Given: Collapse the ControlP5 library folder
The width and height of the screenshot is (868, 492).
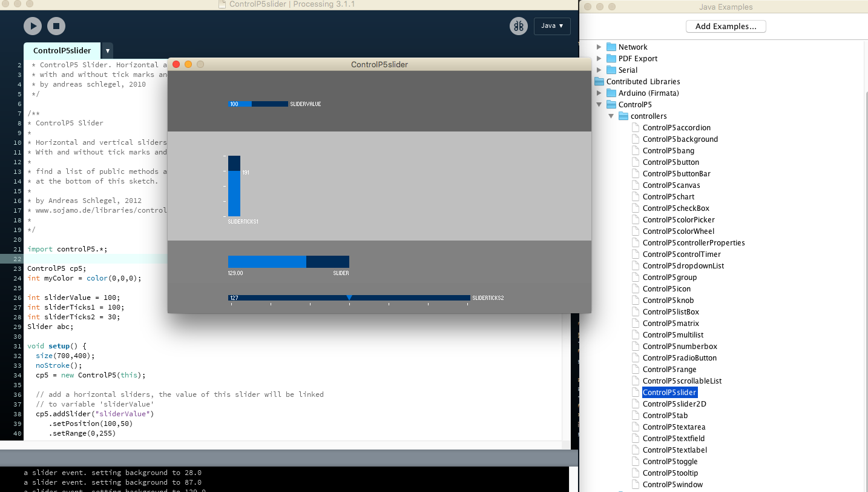Looking at the screenshot, I should pyautogui.click(x=599, y=104).
